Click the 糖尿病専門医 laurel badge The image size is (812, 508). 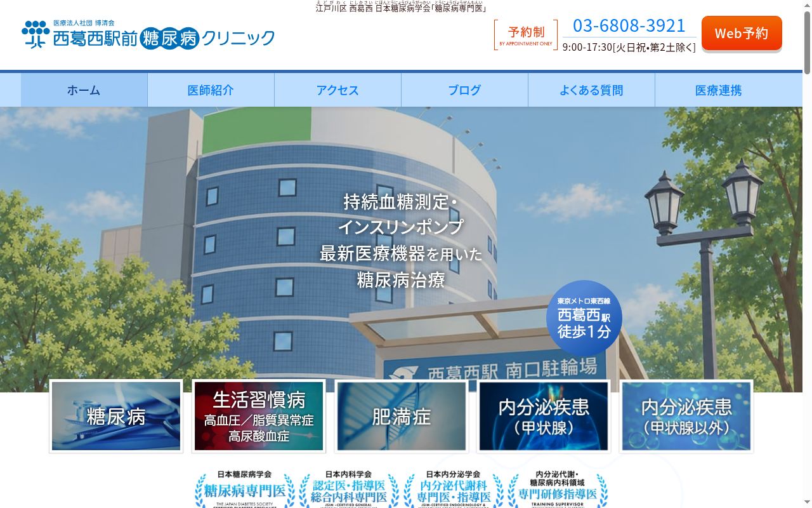[244, 488]
